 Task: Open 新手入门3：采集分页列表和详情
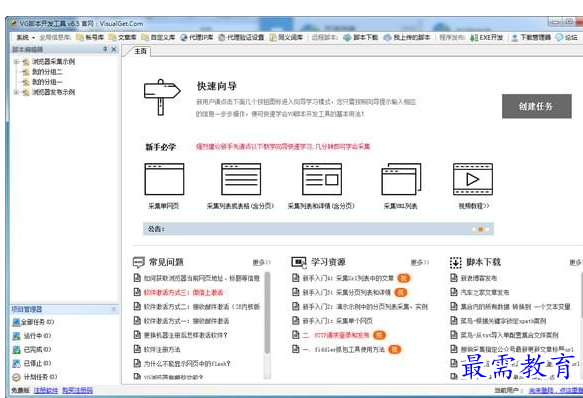point(347,292)
